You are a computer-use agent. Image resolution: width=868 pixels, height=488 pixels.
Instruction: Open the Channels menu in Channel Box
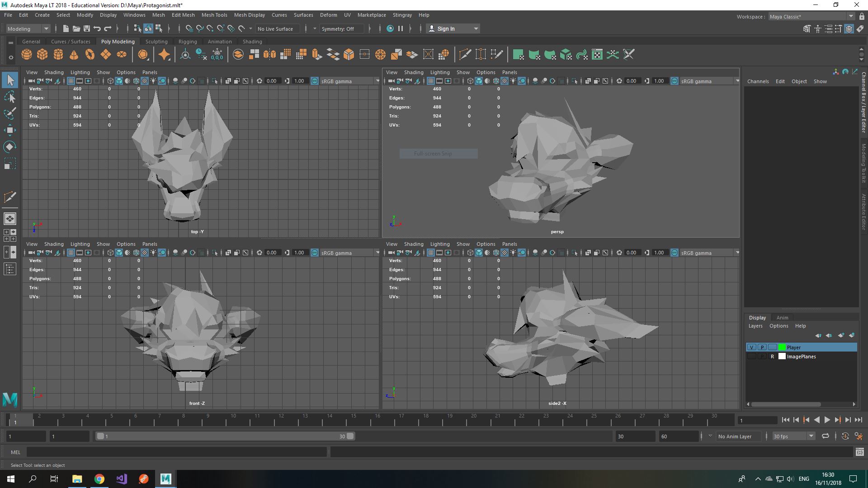pos(758,81)
